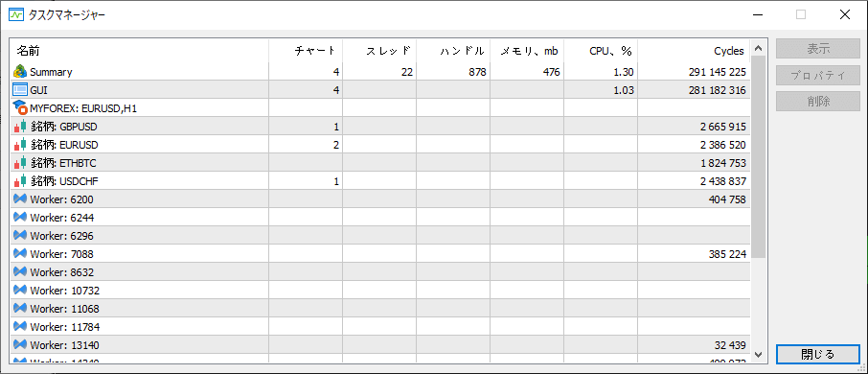The height and width of the screenshot is (374, 868).
Task: Click the USDCHF candlestick icon
Action: pyautogui.click(x=20, y=181)
